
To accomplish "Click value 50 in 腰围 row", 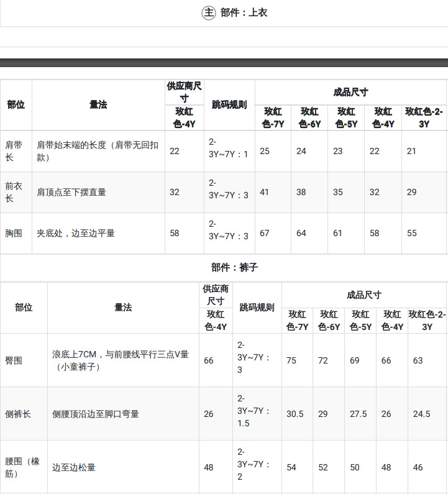I will 355,467.
